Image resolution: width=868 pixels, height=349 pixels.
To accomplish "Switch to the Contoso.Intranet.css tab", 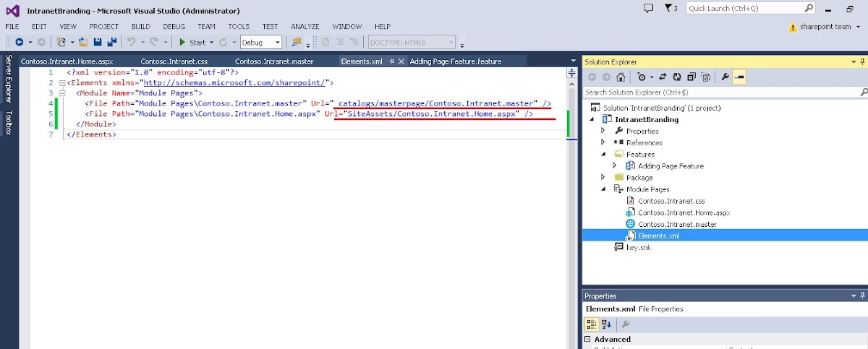I will [174, 61].
